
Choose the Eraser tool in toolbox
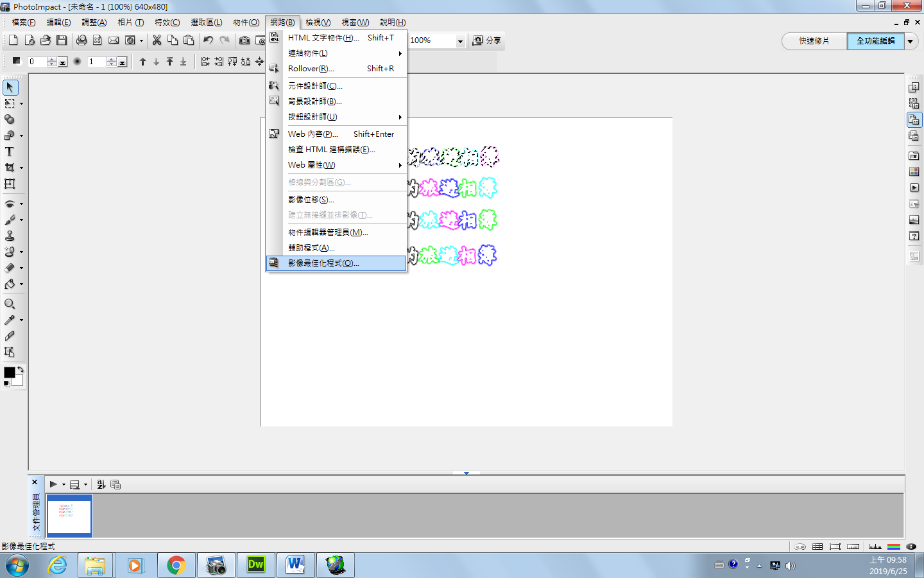[x=10, y=268]
